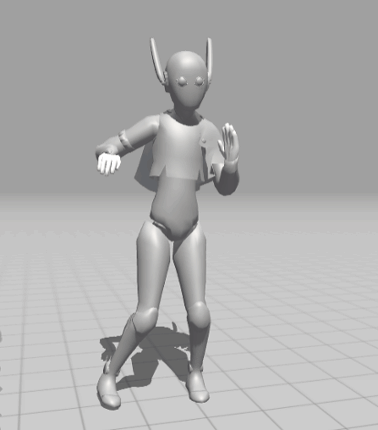Select the foot below the bent leg
The height and width of the screenshot is (430, 378).
point(109,390)
